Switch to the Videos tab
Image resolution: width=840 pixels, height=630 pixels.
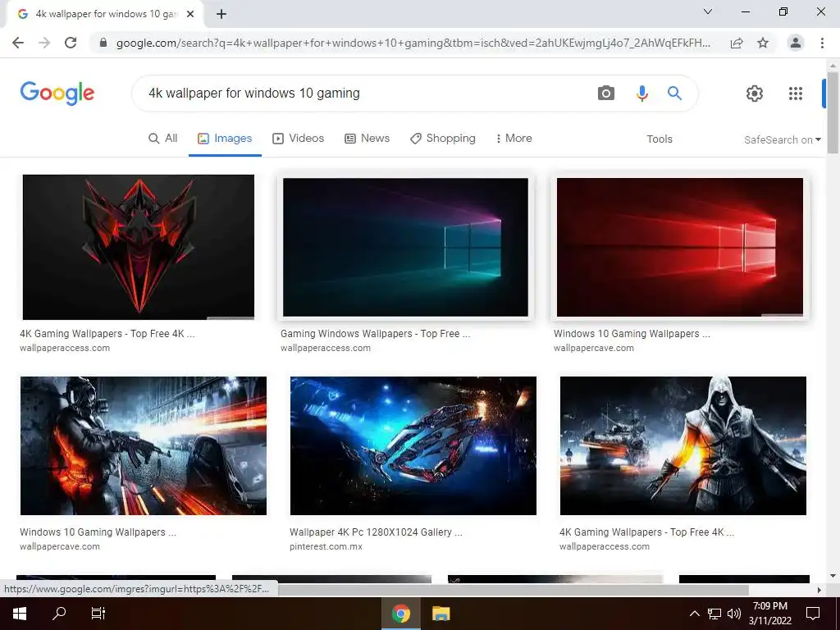[299, 138]
